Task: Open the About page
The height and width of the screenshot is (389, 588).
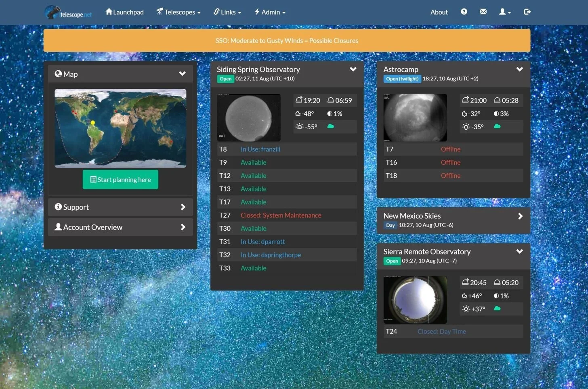Action: [x=439, y=12]
